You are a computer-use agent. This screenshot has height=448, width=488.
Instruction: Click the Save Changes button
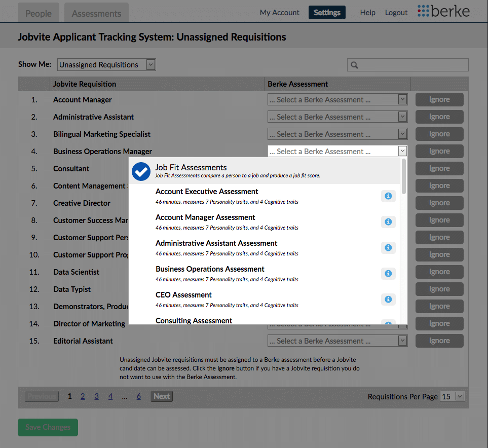tap(47, 427)
